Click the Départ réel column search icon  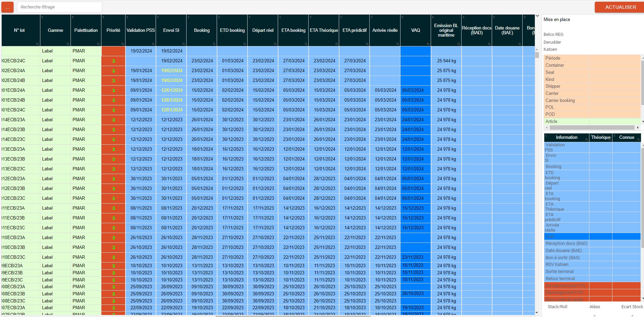coord(275,44)
